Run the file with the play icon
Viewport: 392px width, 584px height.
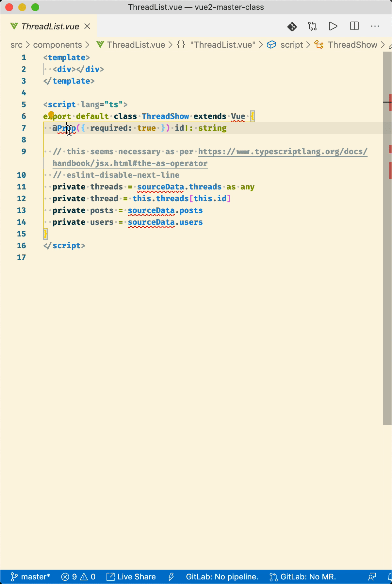[333, 26]
